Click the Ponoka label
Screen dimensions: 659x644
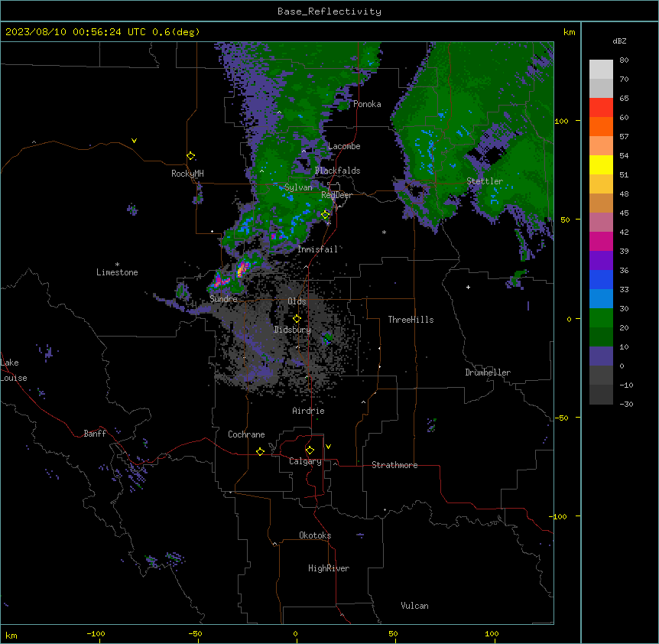(x=367, y=104)
